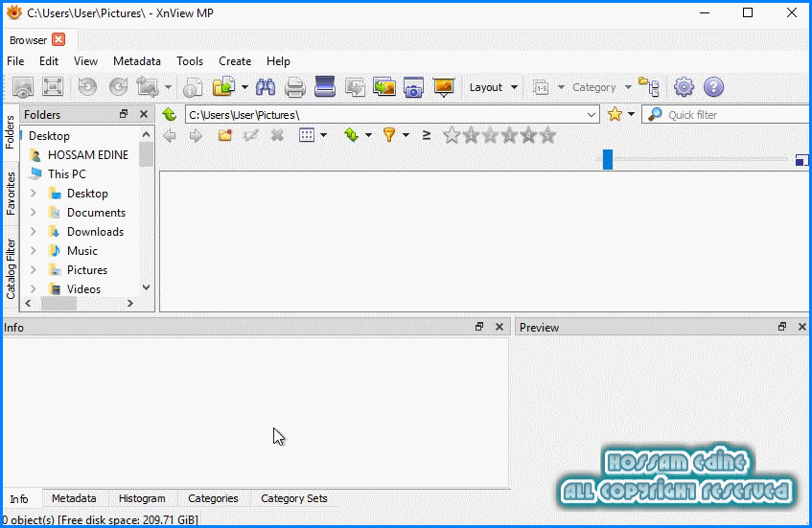The height and width of the screenshot is (528, 812).
Task: Switch to the bottom Metadata tab
Action: pyautogui.click(x=74, y=498)
